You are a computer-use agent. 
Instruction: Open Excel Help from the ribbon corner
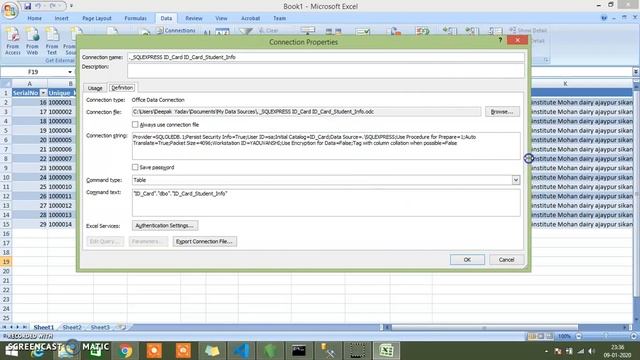pyautogui.click(x=604, y=18)
